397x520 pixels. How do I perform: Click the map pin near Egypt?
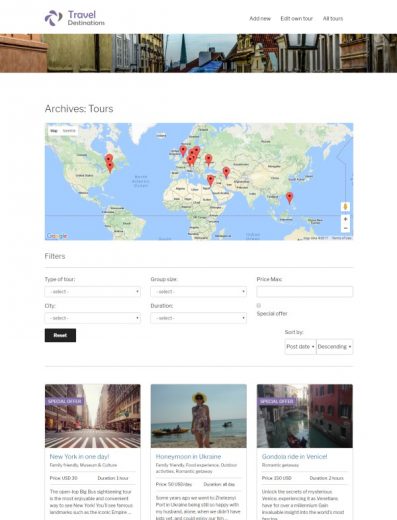210,181
